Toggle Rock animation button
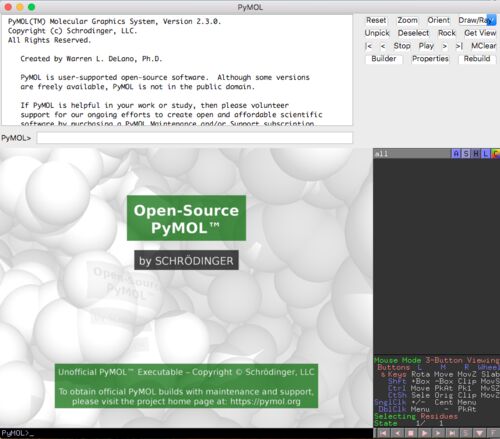 coord(447,33)
